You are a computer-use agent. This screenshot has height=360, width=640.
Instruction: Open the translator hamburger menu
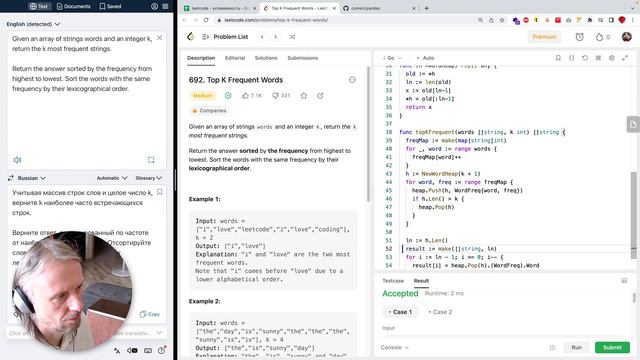[165, 6]
